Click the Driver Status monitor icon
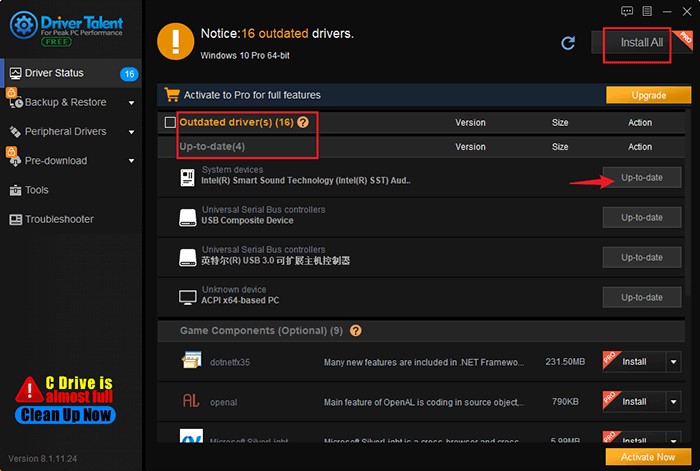 tap(16, 73)
